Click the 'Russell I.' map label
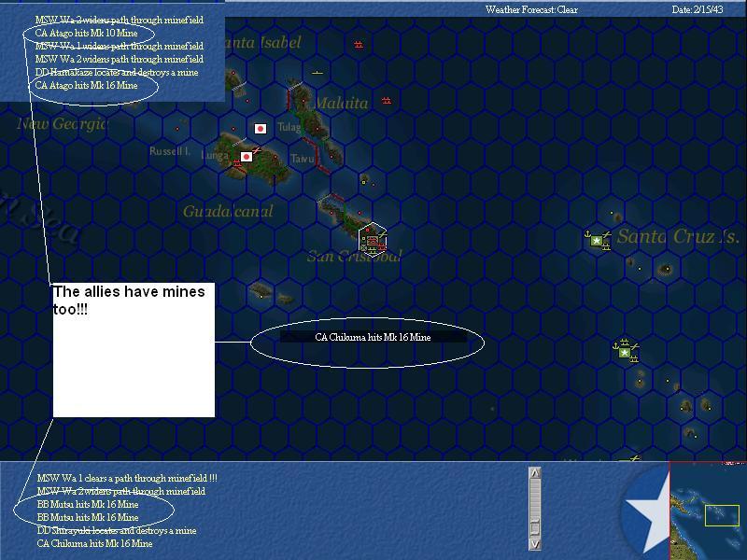 170,151
